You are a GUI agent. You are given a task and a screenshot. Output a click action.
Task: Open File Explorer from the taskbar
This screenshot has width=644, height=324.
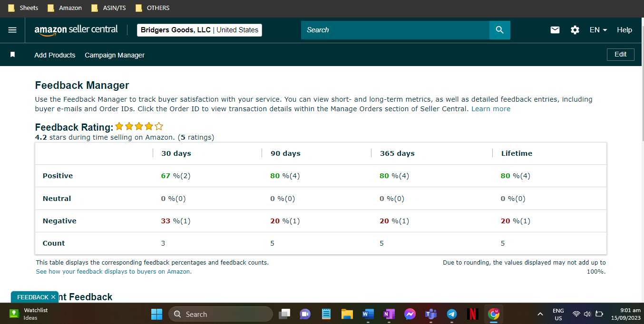(x=347, y=314)
